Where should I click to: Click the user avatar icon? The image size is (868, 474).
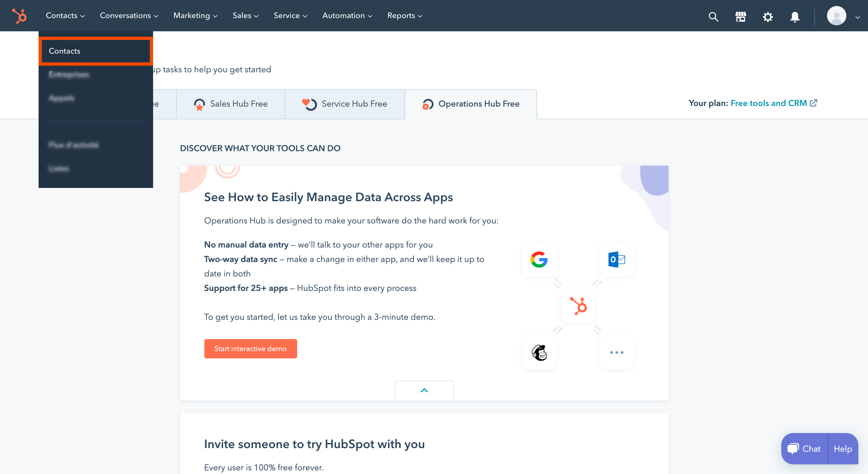tap(836, 16)
